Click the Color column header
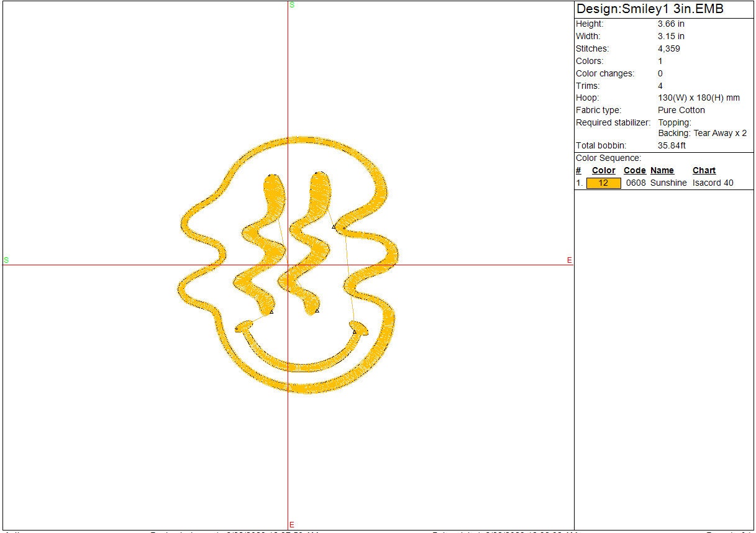This screenshot has height=533, width=756. pos(603,170)
